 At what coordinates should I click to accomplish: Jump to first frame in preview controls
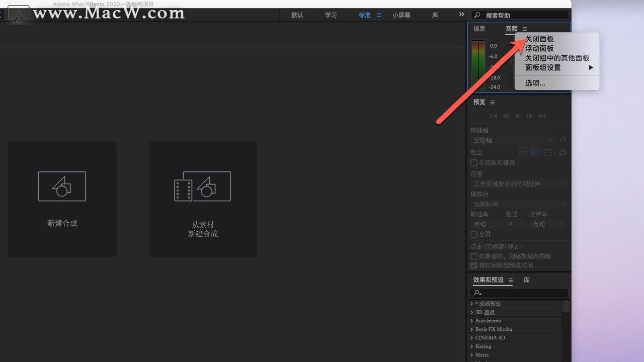point(494,116)
